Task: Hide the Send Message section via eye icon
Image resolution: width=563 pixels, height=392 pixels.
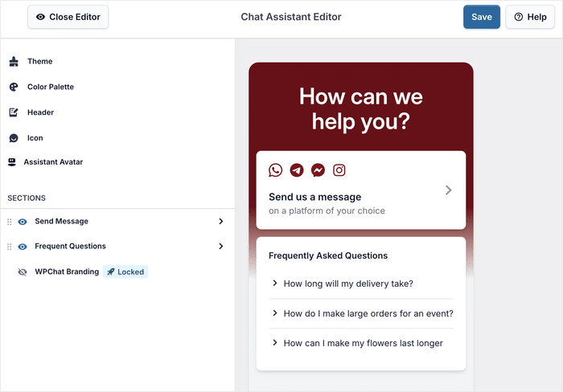Action: click(x=23, y=222)
